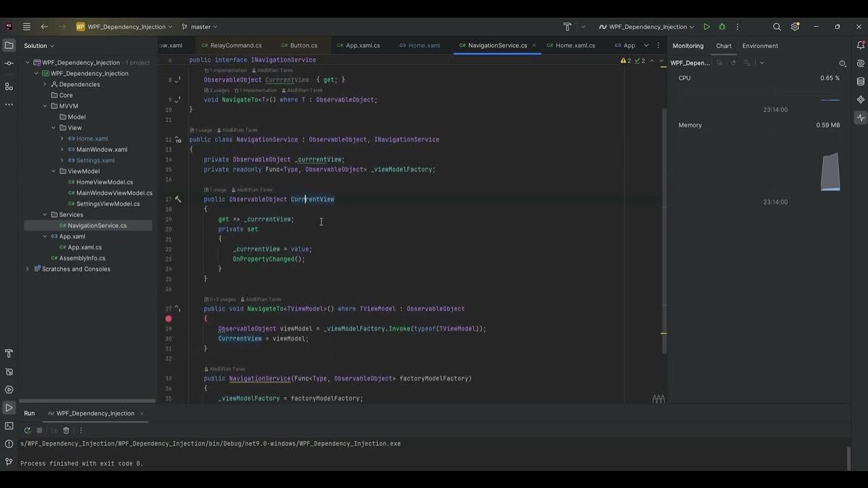Open the AI Assistant spiral icon
This screenshot has height=488, width=868.
861,63
